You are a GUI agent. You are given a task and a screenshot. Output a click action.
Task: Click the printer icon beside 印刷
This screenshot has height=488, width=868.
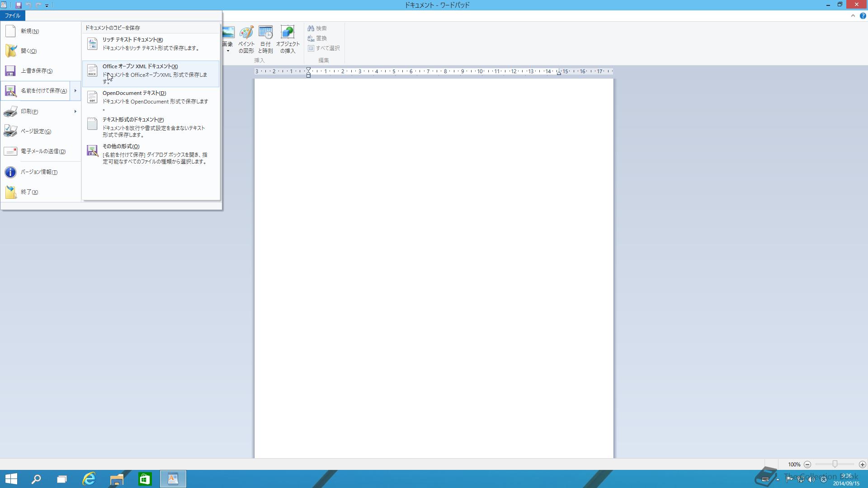(10, 112)
